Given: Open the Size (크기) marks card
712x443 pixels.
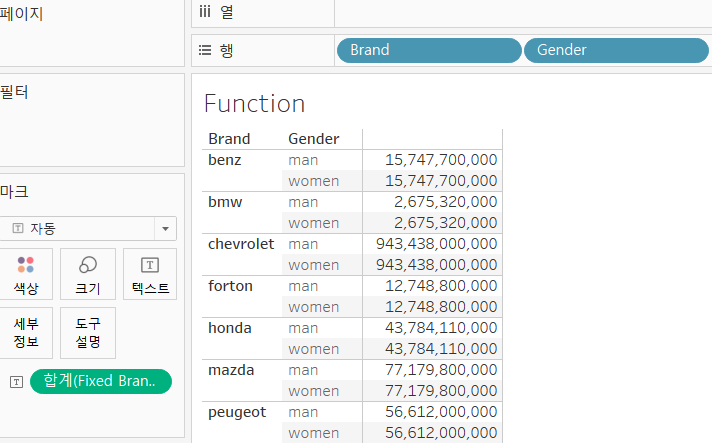Looking at the screenshot, I should (x=88, y=274).
